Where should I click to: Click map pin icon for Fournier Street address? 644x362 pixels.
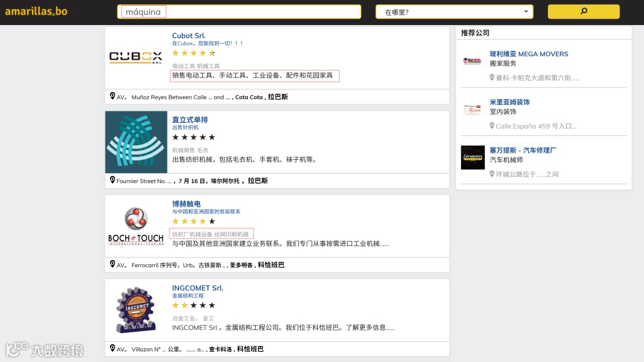click(112, 180)
